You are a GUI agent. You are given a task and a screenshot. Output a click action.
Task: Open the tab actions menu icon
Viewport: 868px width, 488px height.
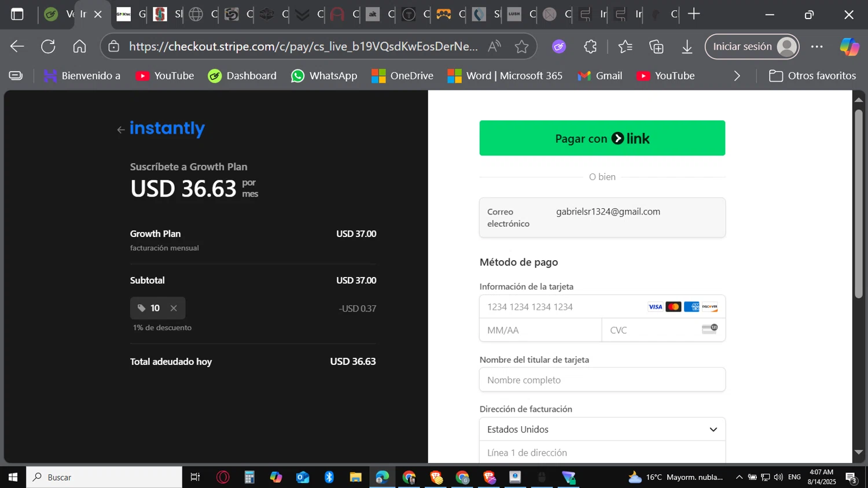[x=17, y=14]
